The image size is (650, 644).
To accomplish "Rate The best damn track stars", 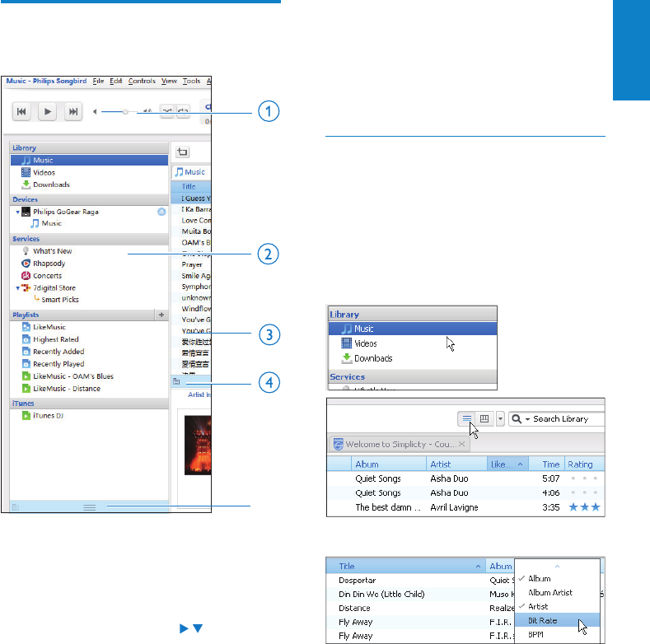I will coord(584,507).
